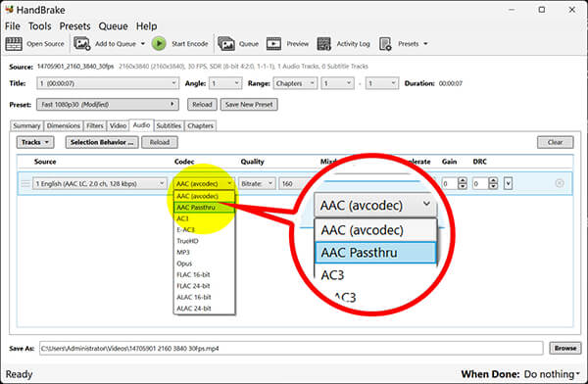
Task: Click Save New Preset button
Action: pos(249,105)
